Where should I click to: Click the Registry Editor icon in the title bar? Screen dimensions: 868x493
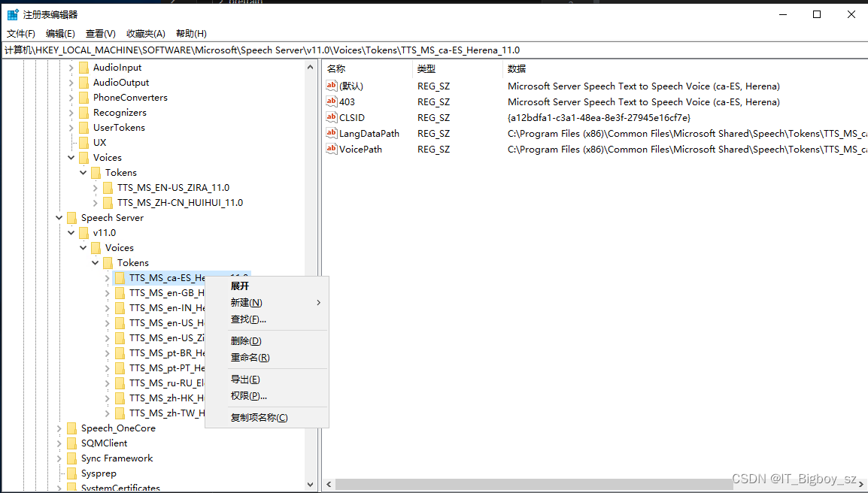(x=11, y=14)
